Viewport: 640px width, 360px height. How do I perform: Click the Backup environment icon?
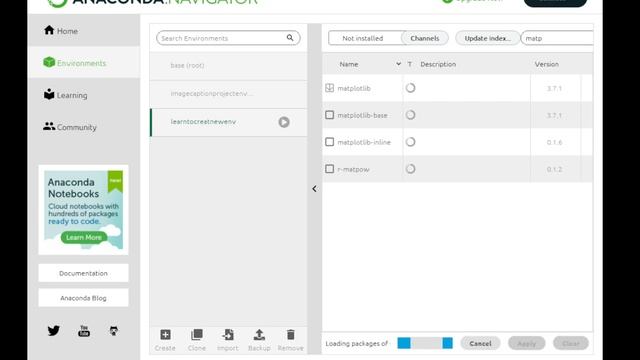(259, 335)
